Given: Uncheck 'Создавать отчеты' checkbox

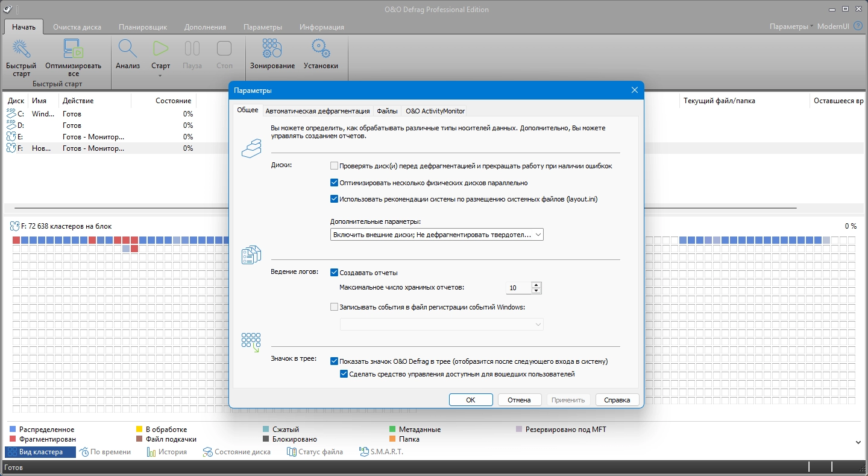Looking at the screenshot, I should coord(335,272).
